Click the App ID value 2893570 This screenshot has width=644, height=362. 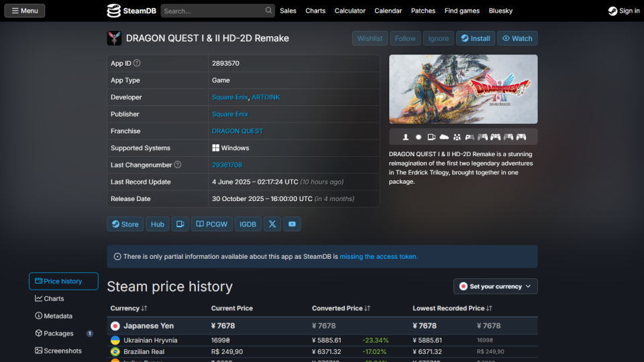point(225,63)
